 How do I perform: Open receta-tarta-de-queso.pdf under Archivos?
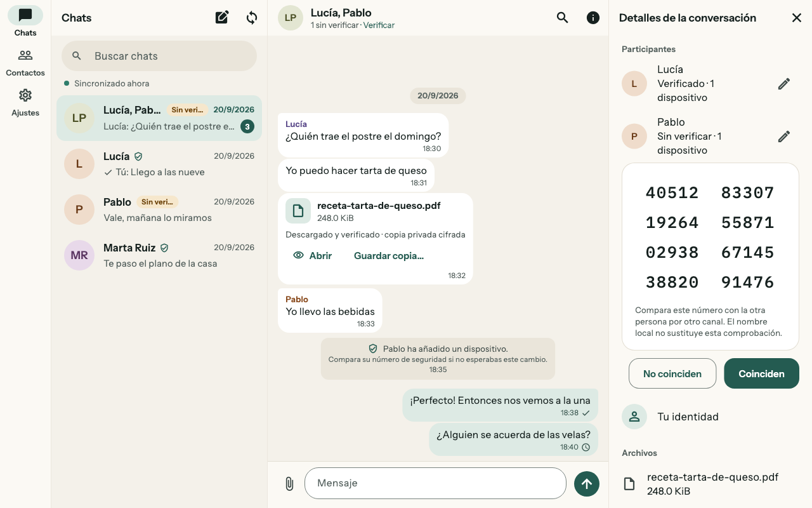(x=710, y=484)
